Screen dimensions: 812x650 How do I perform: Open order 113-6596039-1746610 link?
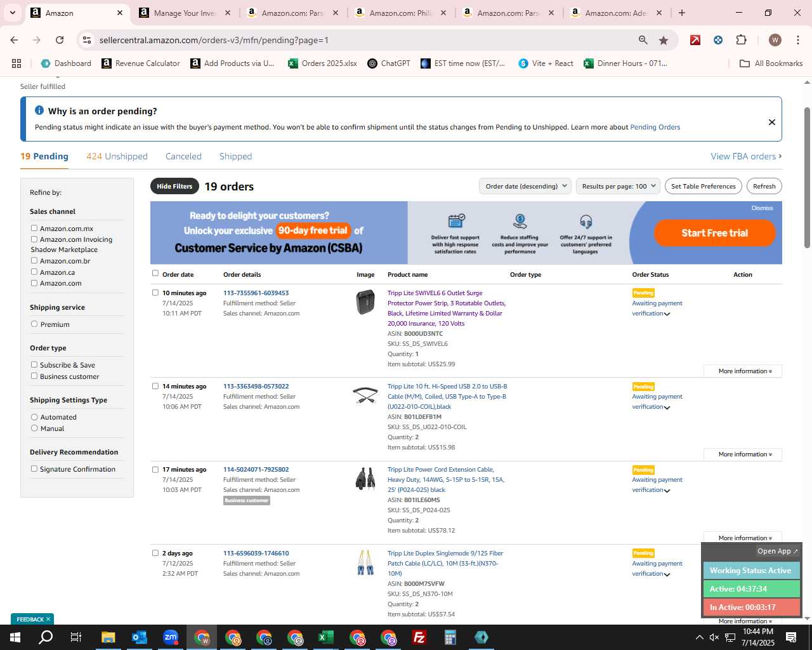(x=256, y=553)
